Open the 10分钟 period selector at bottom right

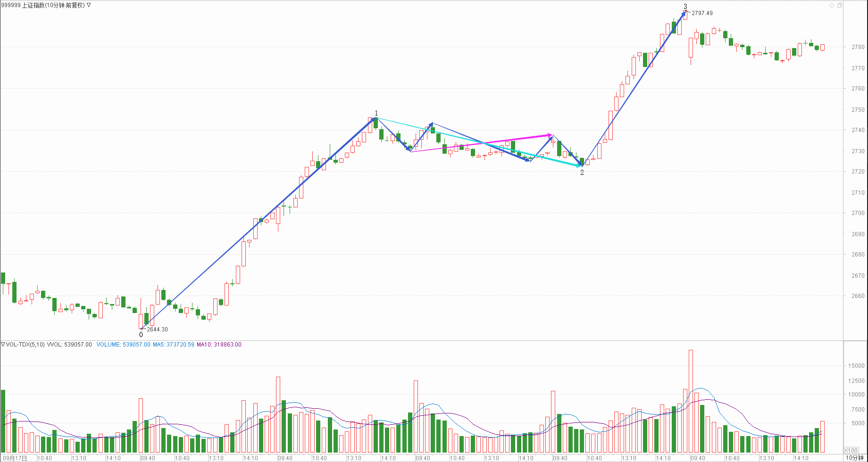854,458
